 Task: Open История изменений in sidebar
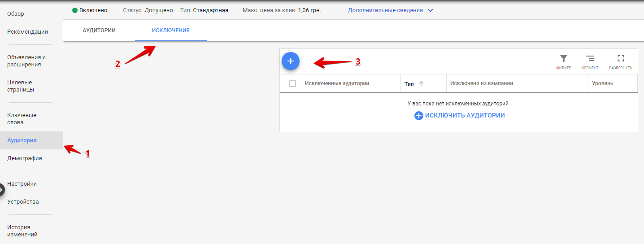[22, 231]
